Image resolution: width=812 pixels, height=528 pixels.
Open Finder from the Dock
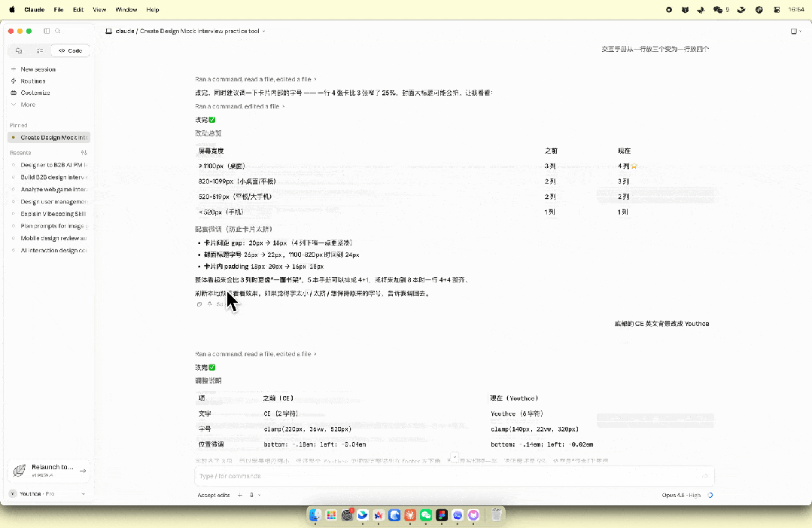315,515
